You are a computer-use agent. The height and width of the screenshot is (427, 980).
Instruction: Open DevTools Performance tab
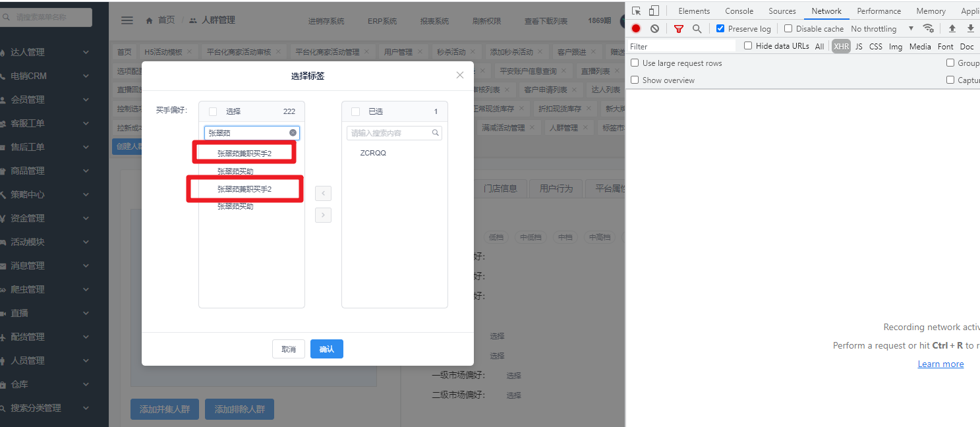coord(879,11)
